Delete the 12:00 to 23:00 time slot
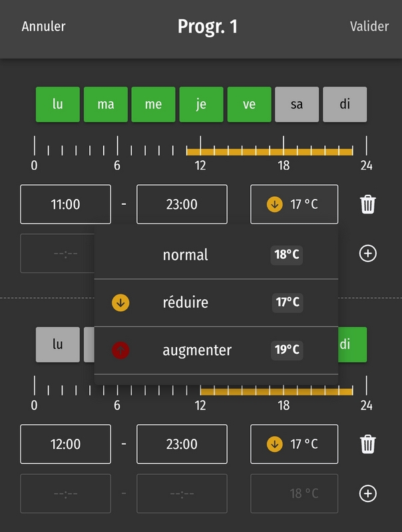Screen dimensions: 402x532 point(367,444)
